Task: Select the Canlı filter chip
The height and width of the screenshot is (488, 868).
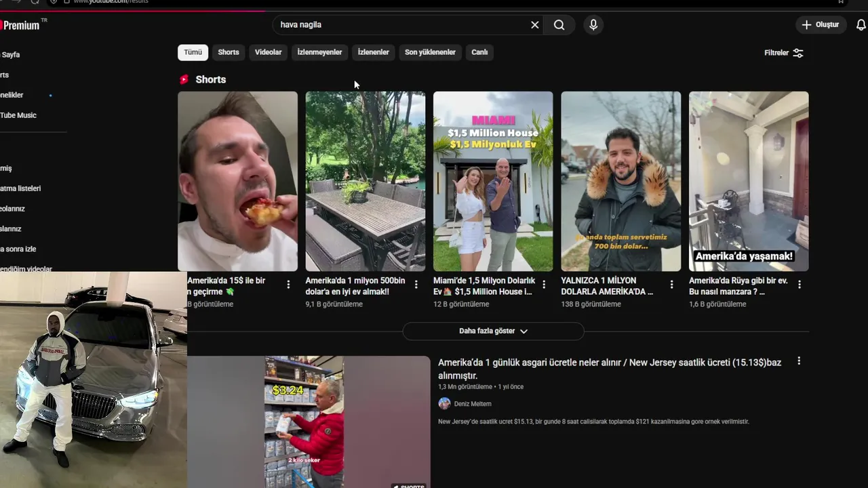Action: click(479, 52)
